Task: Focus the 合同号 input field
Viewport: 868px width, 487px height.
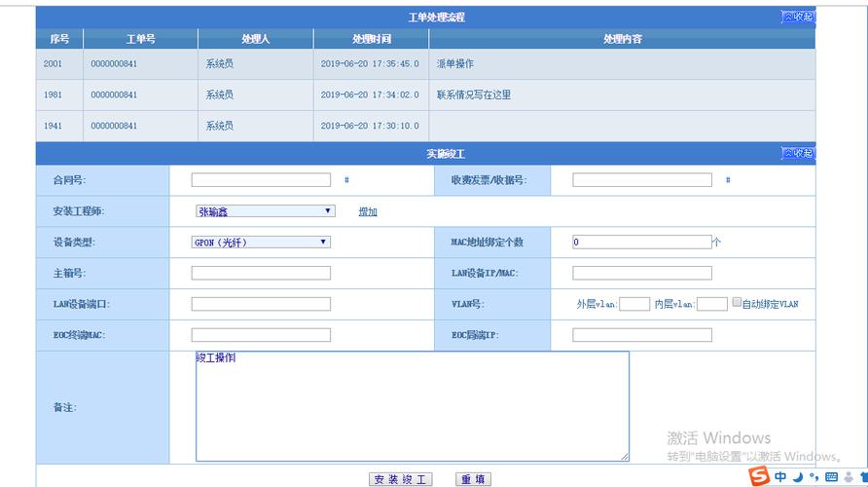Action: tap(261, 180)
